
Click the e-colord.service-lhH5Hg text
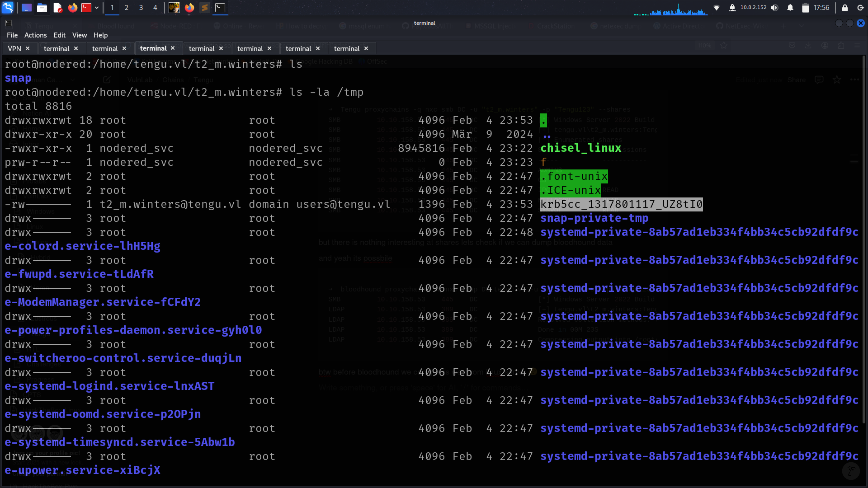click(x=83, y=246)
